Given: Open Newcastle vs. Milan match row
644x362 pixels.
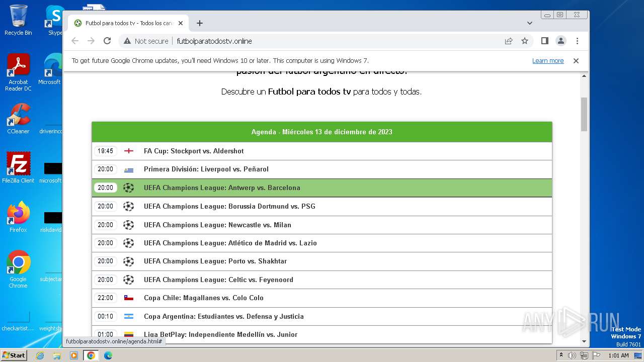Looking at the screenshot, I should (322, 225).
